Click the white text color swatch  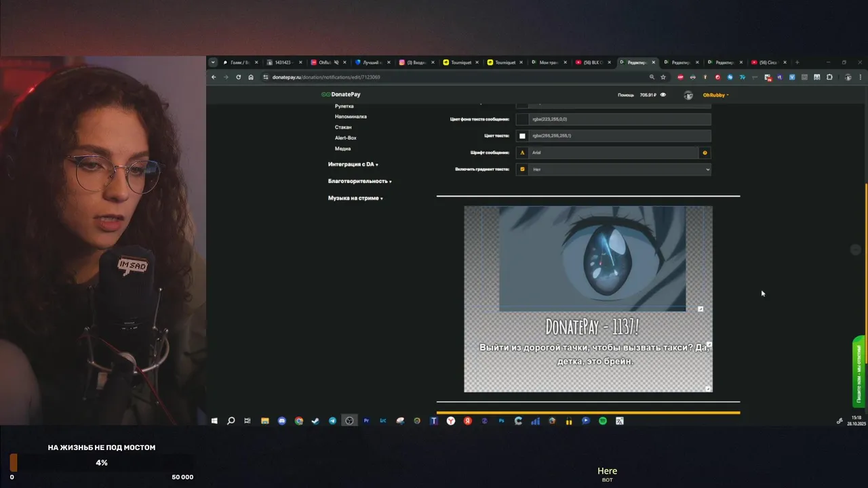pos(522,136)
